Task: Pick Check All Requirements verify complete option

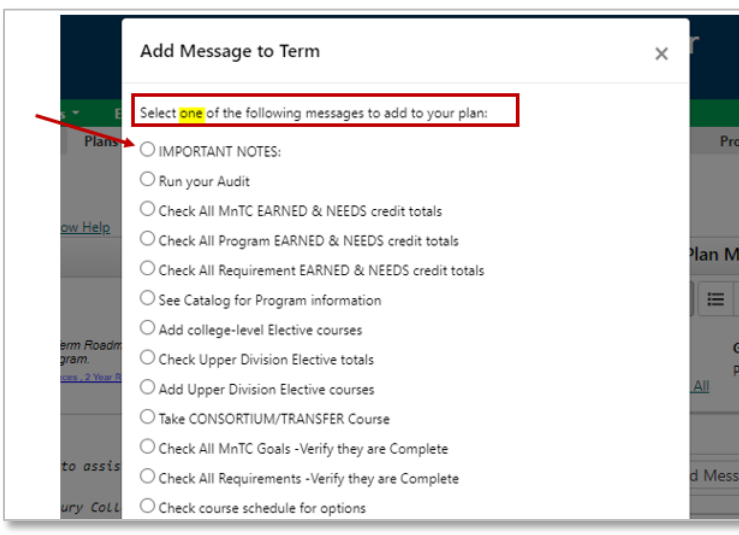Action: [148, 476]
